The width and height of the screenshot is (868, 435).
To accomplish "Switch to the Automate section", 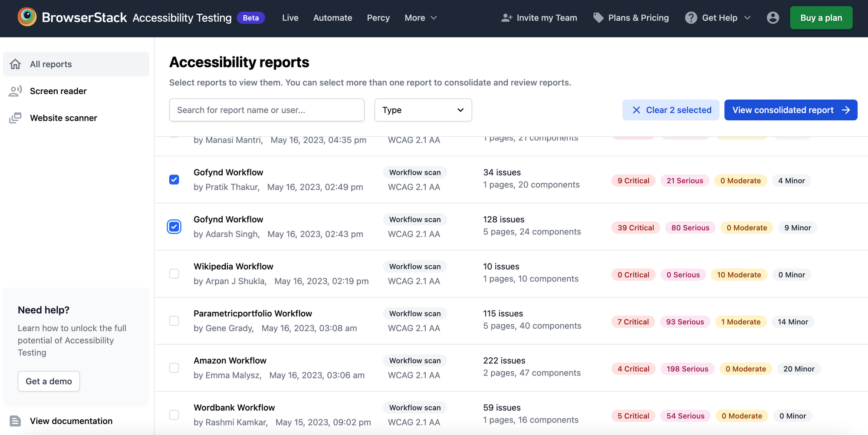I will pos(332,18).
